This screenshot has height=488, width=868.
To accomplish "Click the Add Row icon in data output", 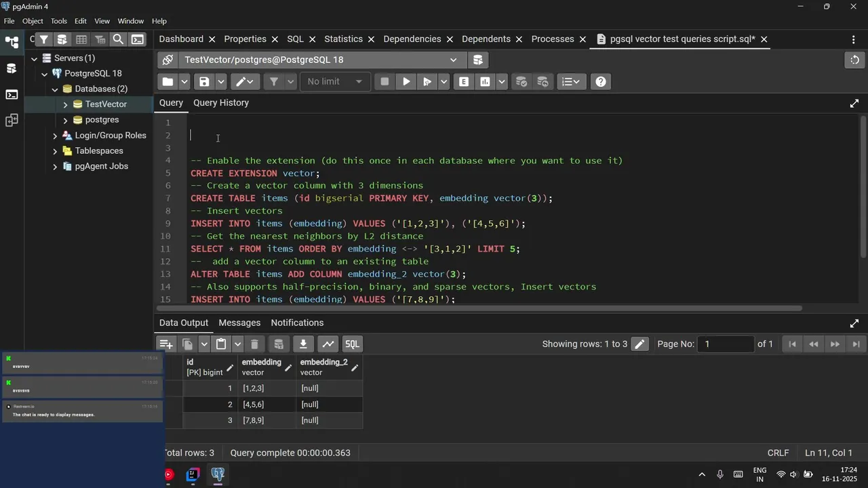I will pyautogui.click(x=166, y=344).
